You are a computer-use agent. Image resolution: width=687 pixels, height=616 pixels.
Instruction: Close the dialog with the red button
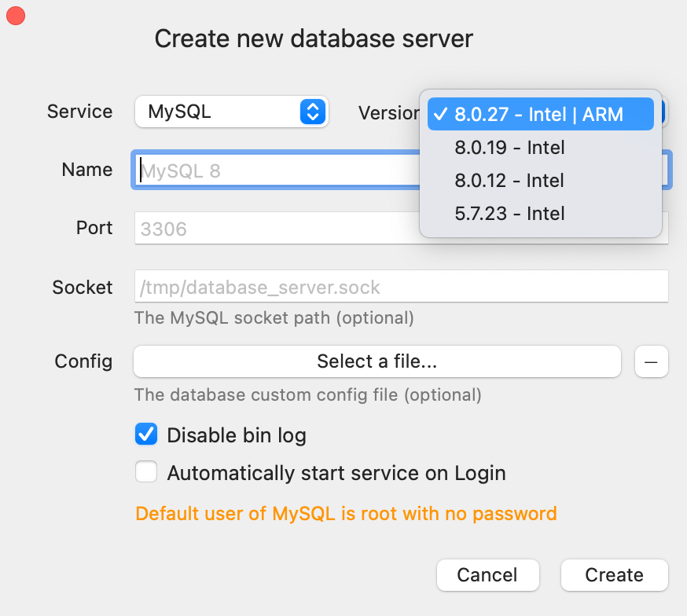(16, 15)
